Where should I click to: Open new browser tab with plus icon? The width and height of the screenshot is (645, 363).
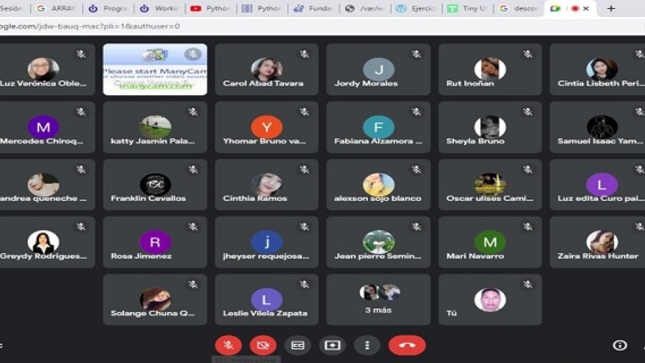[611, 8]
